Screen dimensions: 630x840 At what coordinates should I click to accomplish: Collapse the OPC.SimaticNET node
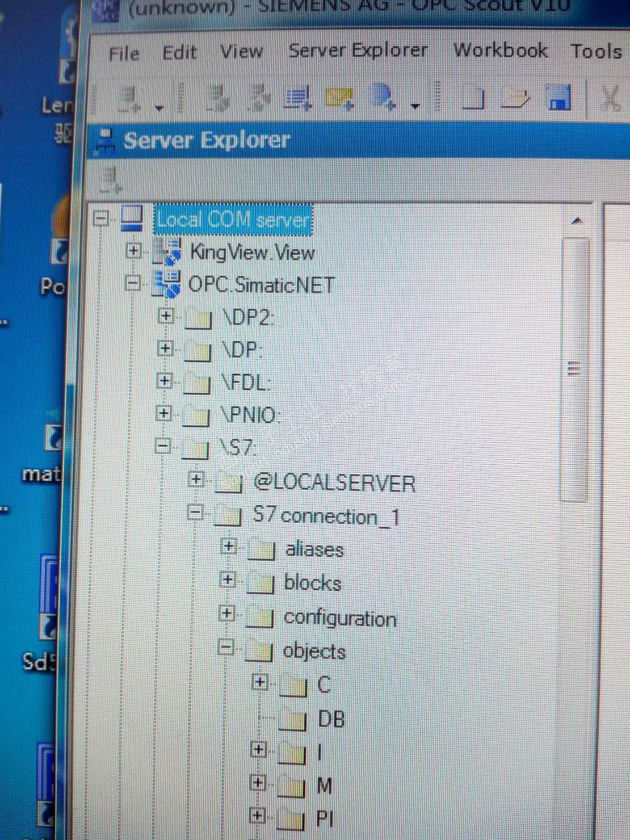[133, 283]
